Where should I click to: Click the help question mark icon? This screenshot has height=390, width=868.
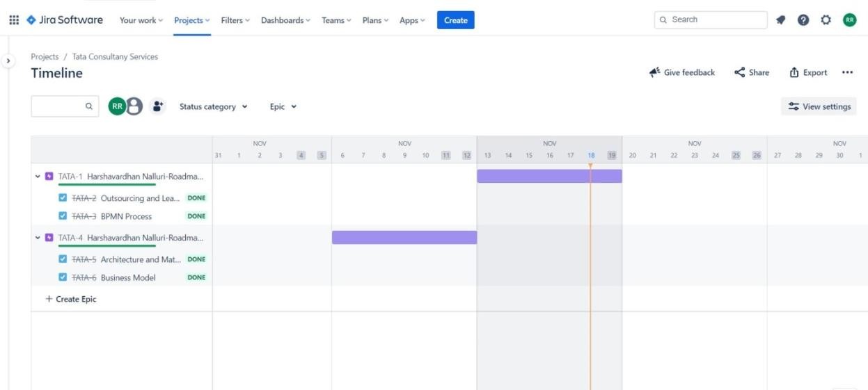pyautogui.click(x=803, y=20)
